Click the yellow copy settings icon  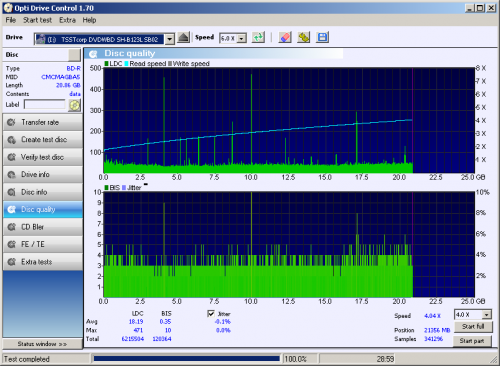tap(304, 37)
